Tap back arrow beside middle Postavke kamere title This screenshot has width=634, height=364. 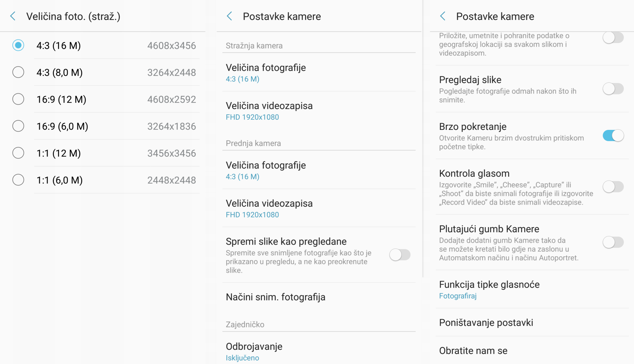230,16
